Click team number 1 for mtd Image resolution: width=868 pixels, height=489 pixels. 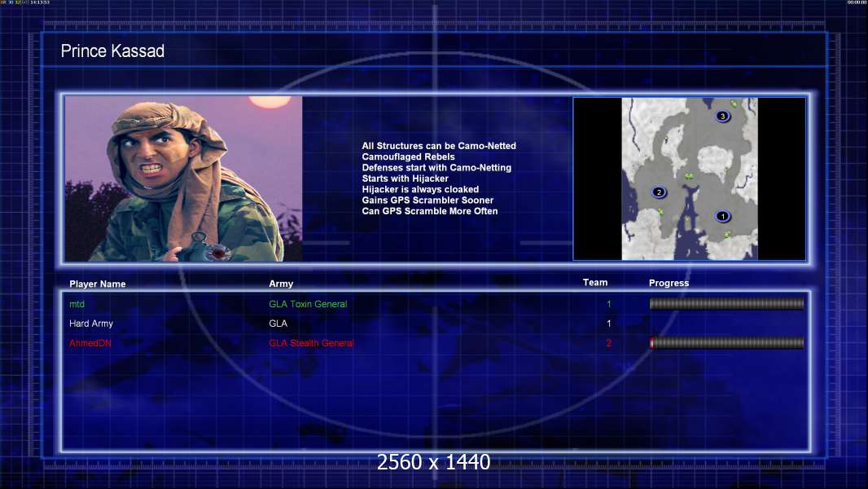point(608,304)
